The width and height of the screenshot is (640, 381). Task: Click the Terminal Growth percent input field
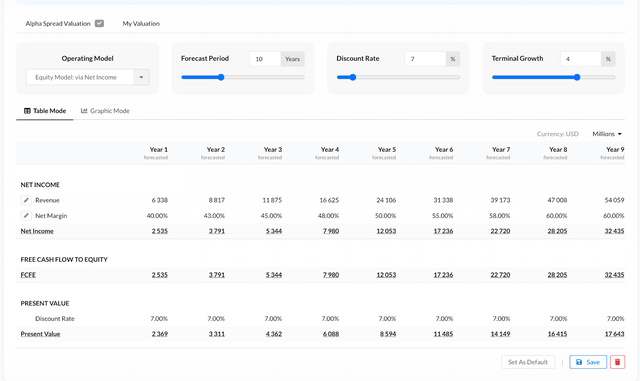580,59
